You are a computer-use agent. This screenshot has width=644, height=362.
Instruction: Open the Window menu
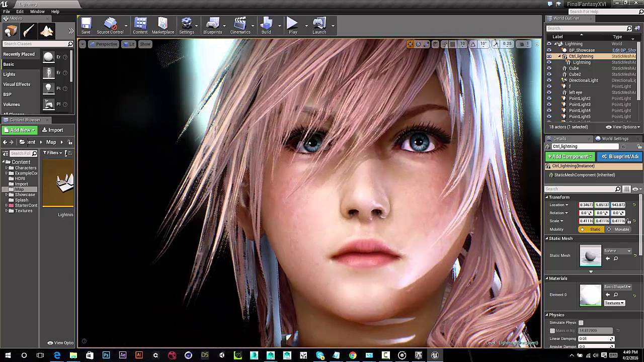click(37, 12)
